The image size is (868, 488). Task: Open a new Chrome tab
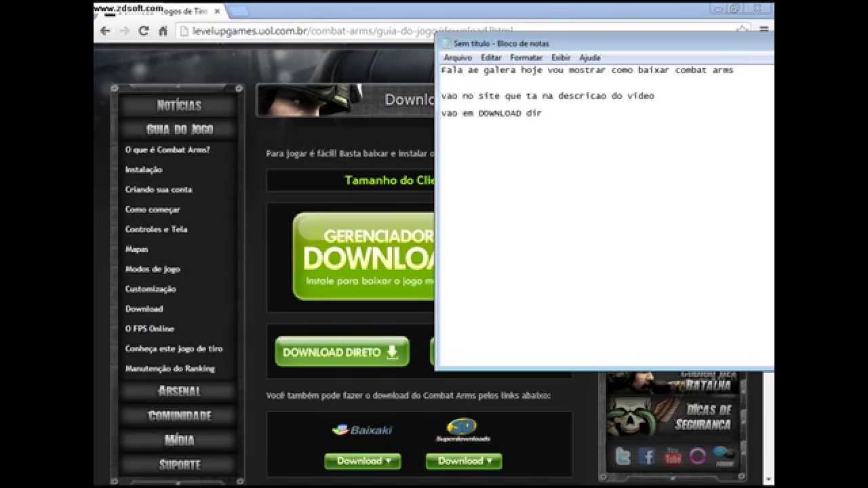(x=239, y=11)
